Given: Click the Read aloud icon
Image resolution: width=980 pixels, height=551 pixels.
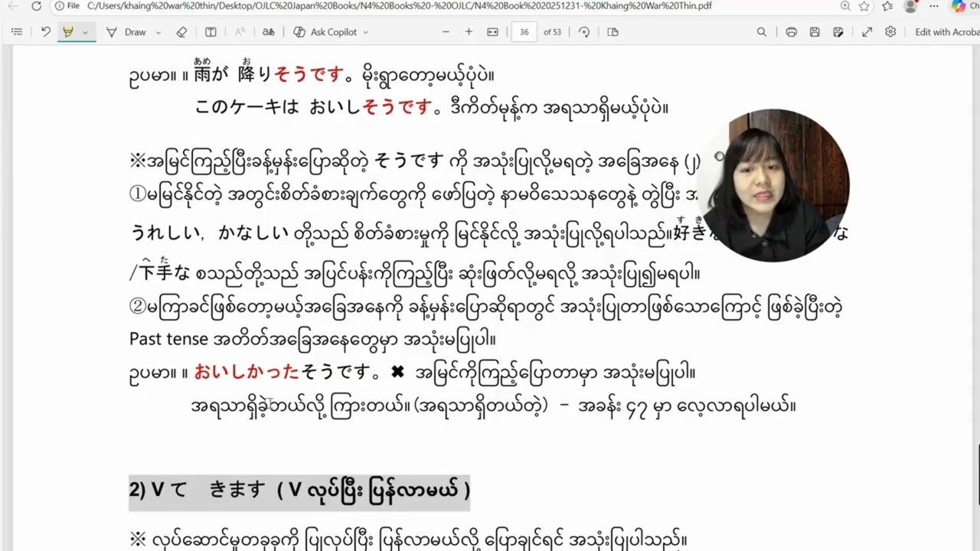Looking at the screenshot, I should pyautogui.click(x=240, y=32).
